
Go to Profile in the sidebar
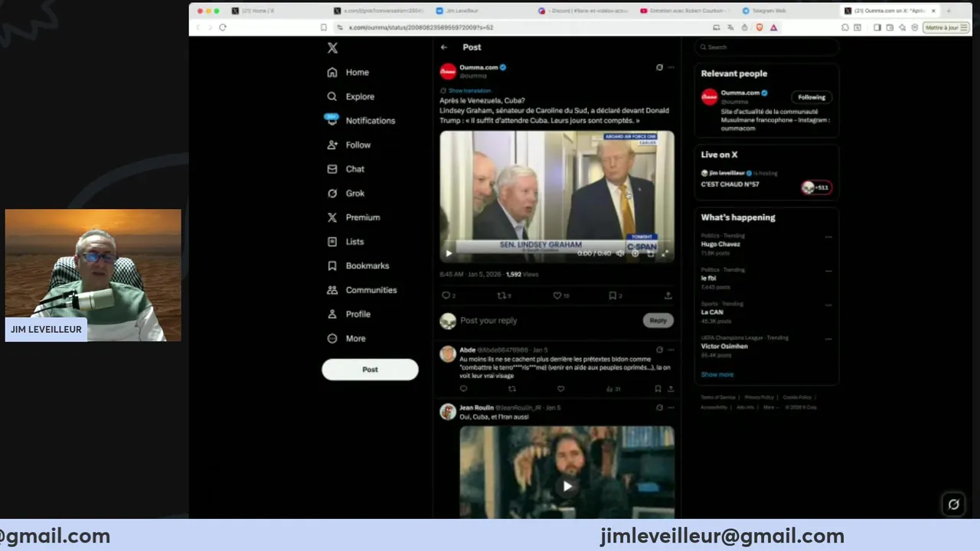coord(349,314)
